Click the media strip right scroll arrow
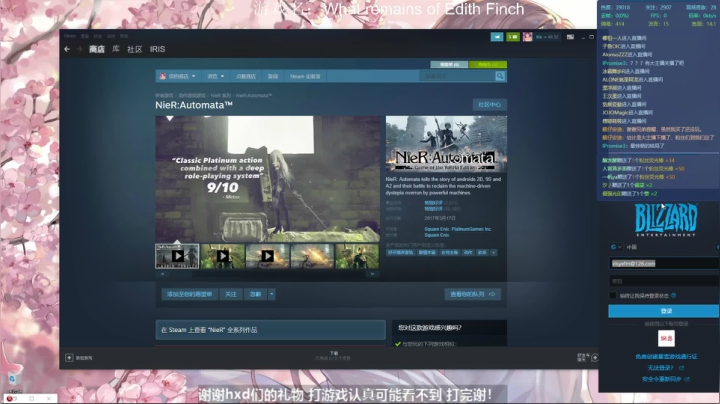This screenshot has width=720, height=404. [372, 274]
